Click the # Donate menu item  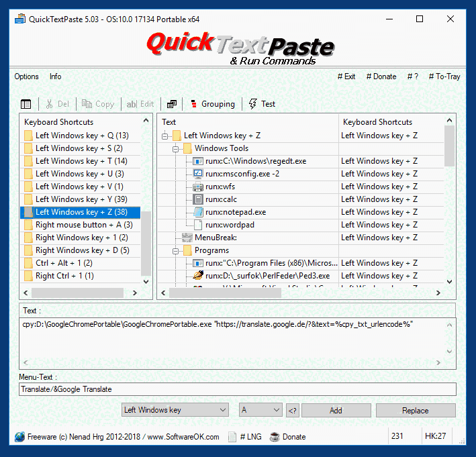pos(381,77)
